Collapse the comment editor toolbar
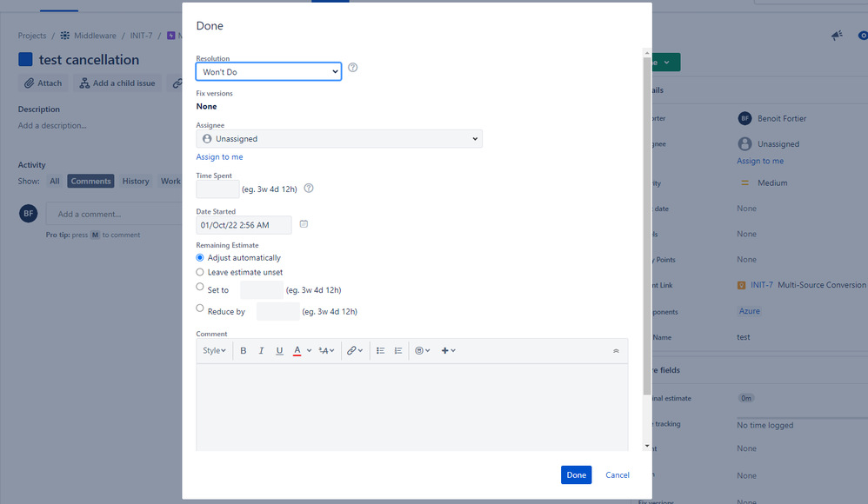The width and height of the screenshot is (868, 504). click(616, 351)
